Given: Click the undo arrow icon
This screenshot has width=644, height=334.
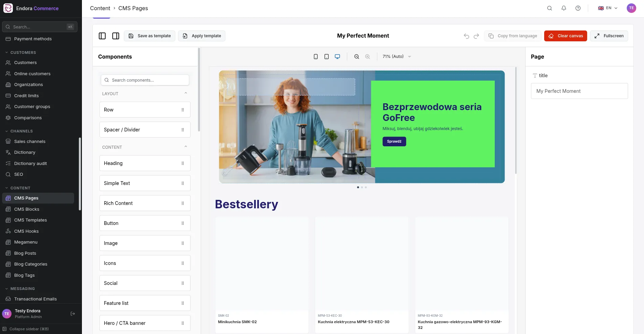Looking at the screenshot, I should 466,36.
